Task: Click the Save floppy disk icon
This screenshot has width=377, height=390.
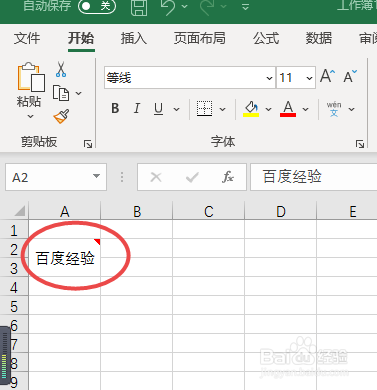Action: (x=139, y=7)
